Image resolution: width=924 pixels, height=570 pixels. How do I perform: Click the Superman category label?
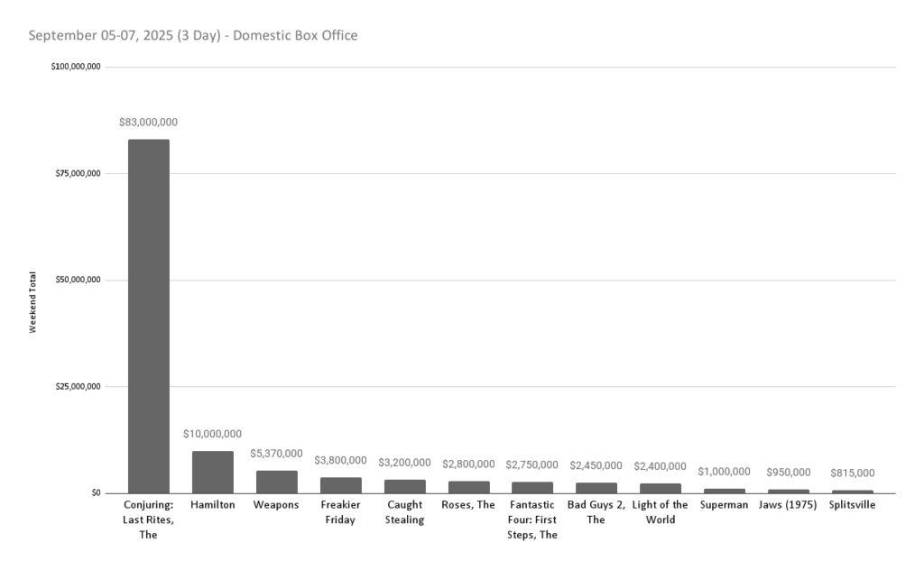[724, 505]
